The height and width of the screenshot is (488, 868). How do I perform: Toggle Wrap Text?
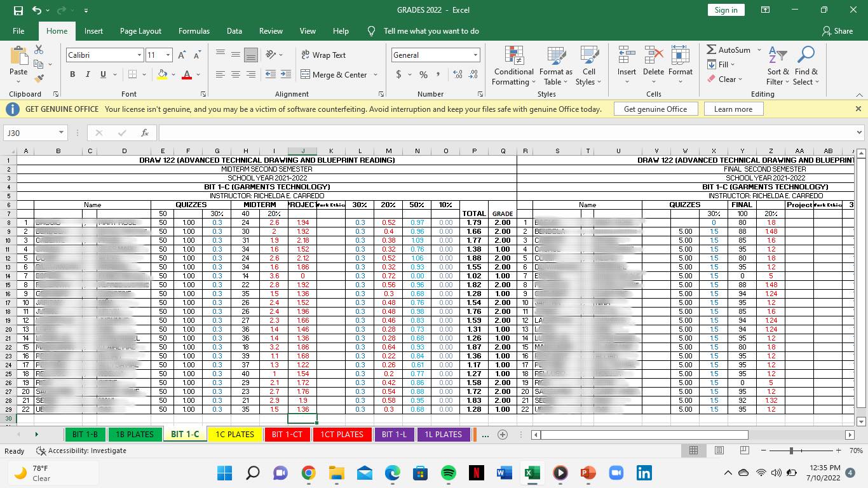323,55
